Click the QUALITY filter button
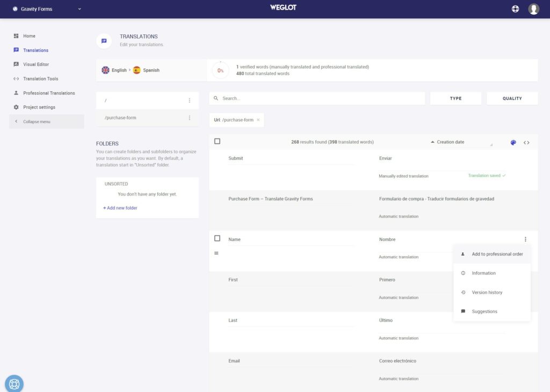The image size is (550, 392). click(512, 98)
